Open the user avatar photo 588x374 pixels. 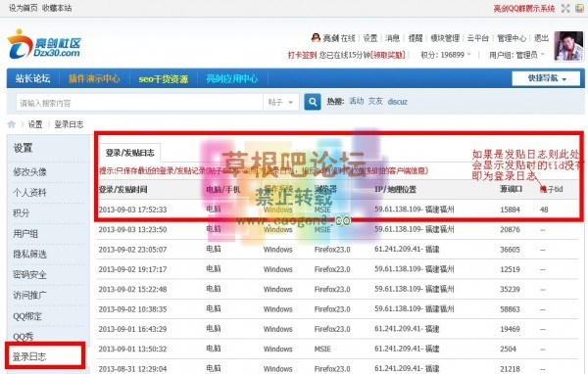[x=568, y=46]
